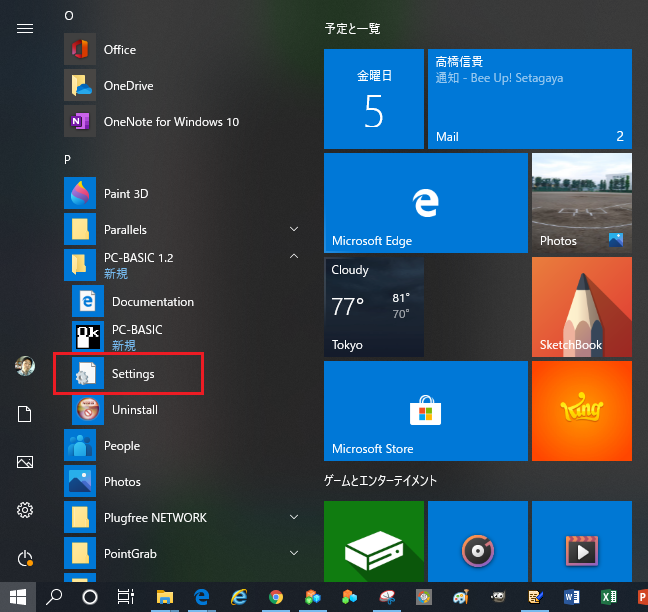Screen dimensions: 648x612
Task: Click the Power button icon
Action: point(25,558)
